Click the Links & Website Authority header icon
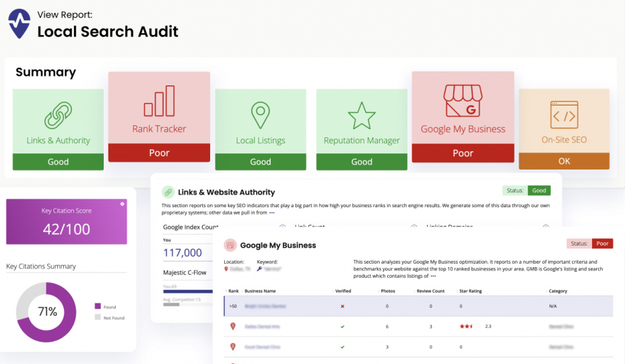This screenshot has height=364, width=625. coord(168,192)
